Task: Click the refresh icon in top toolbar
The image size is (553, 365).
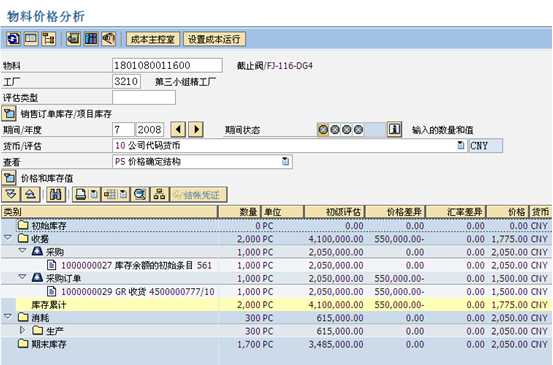Action: (13, 38)
